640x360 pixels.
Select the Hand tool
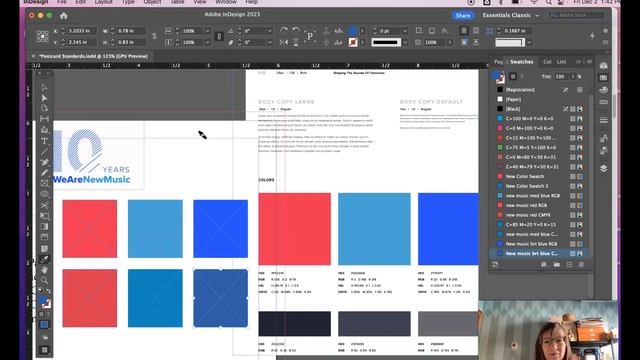44,270
